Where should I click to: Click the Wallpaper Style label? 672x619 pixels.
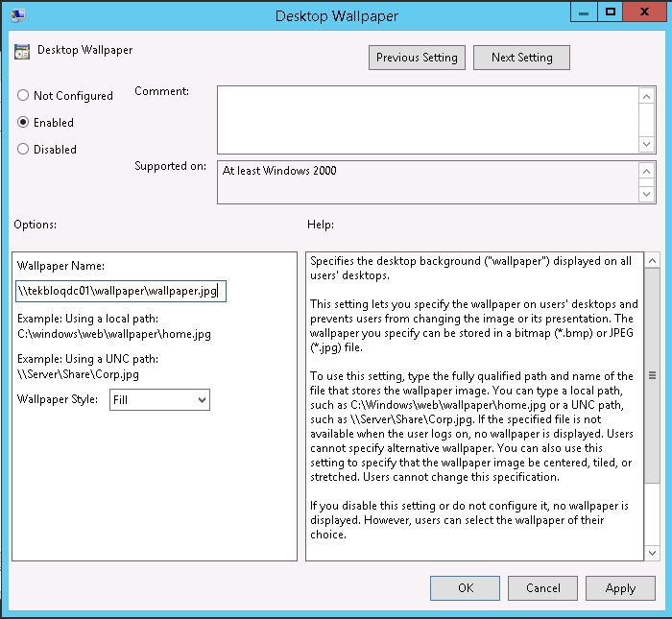pyautogui.click(x=58, y=399)
